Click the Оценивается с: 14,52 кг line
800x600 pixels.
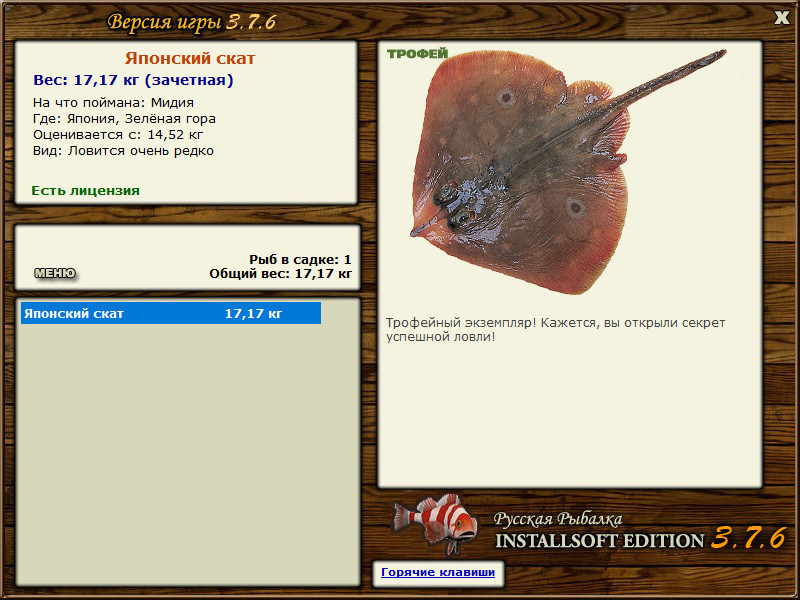click(x=118, y=135)
